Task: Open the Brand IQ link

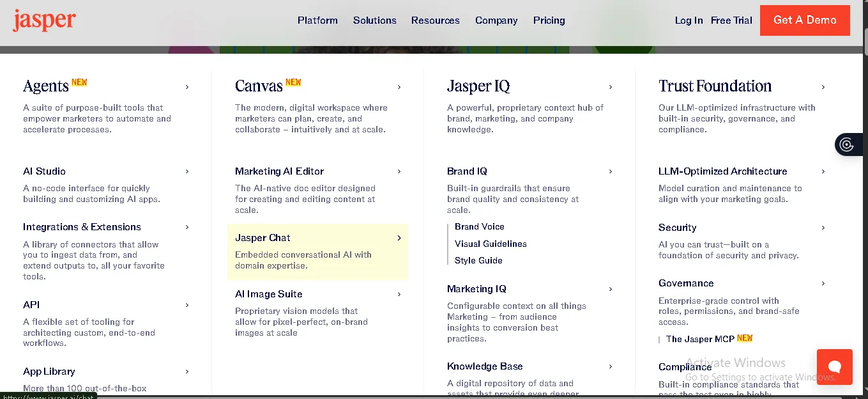Action: coord(467,171)
